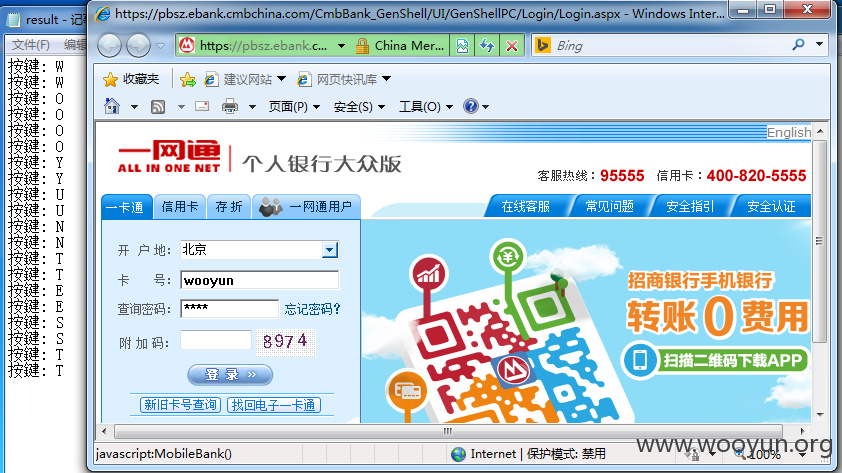The height and width of the screenshot is (473, 842).
Task: Open the 安全指引 tab
Action: tap(690, 207)
